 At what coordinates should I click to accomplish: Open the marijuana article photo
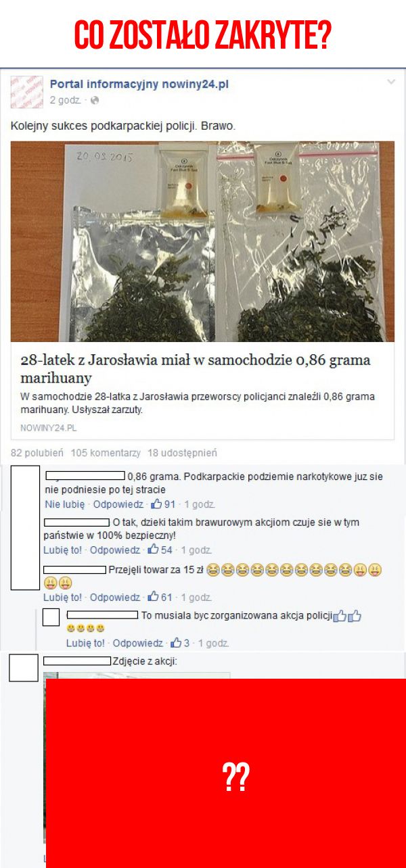coord(202,241)
